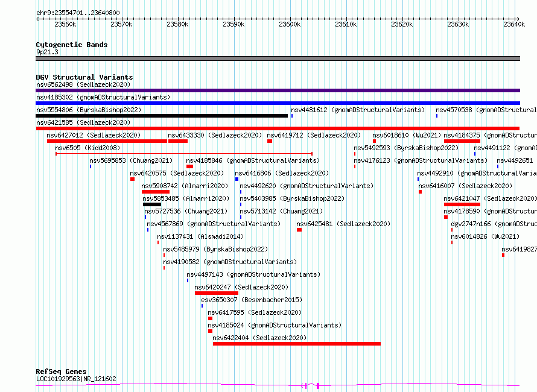Click the nsv6505 (Kidd2008) label

(x=87, y=148)
